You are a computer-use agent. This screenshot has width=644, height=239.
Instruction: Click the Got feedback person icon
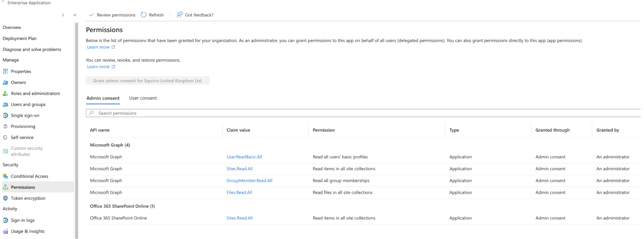179,15
